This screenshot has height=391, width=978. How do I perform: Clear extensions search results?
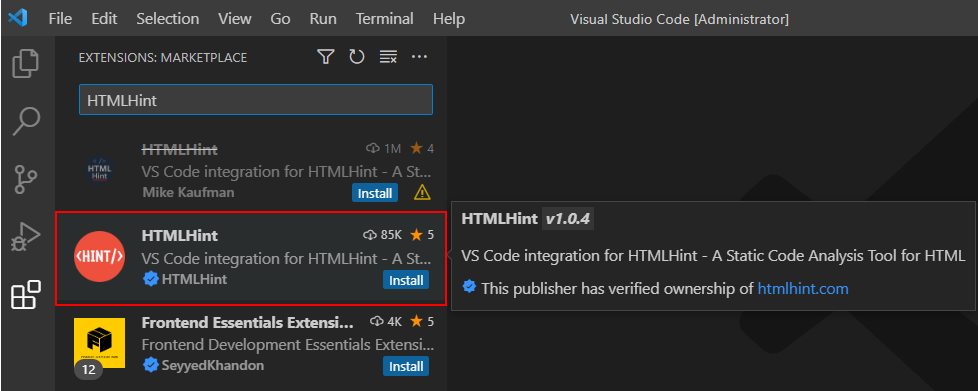[388, 57]
